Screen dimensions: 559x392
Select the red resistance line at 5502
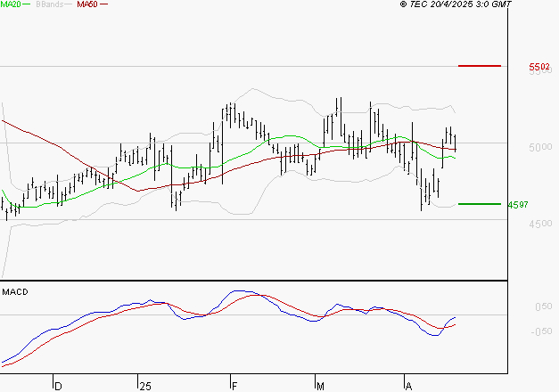pyautogui.click(x=480, y=66)
